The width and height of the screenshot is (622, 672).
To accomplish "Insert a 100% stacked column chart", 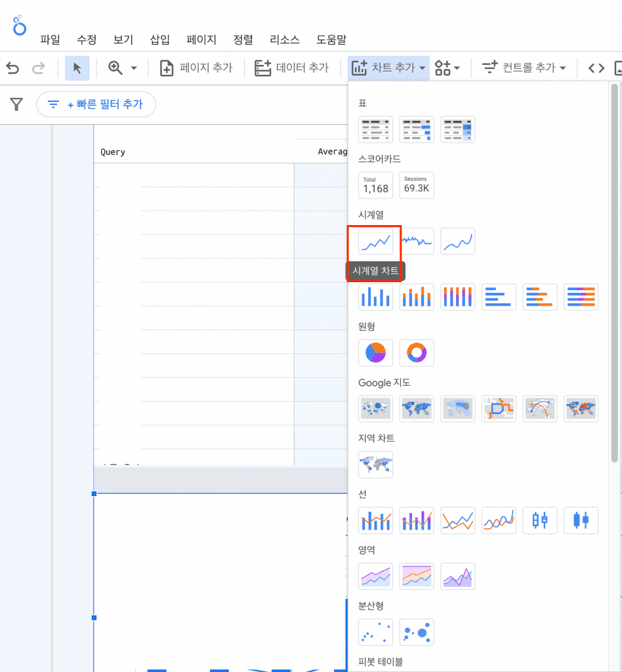I will click(x=458, y=297).
